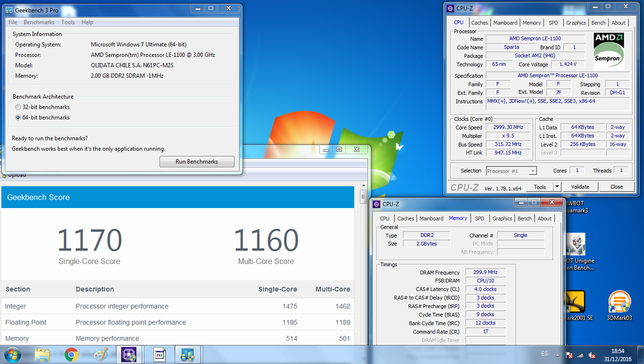Switch to About tab in the CPU-Z Memory window
Image resolution: width=644 pixels, height=364 pixels.
pos(545,218)
